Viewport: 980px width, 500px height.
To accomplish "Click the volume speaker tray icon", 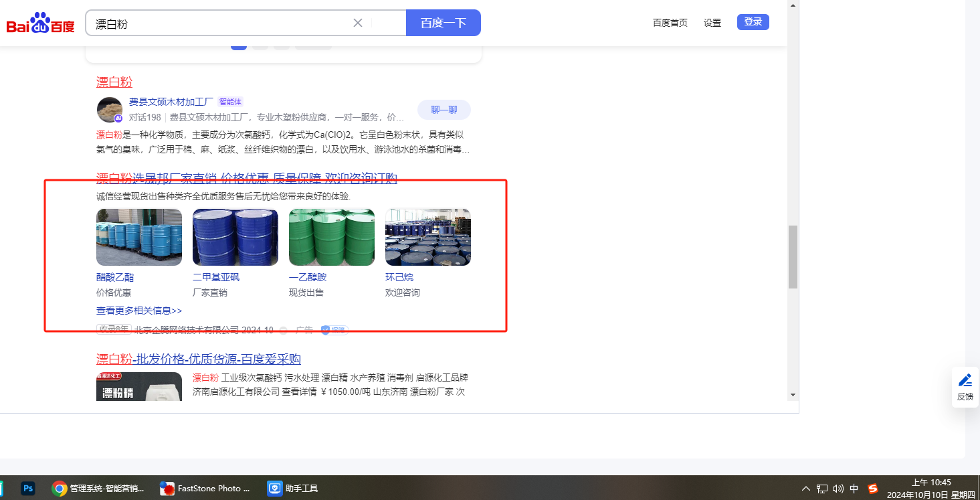I will (838, 489).
